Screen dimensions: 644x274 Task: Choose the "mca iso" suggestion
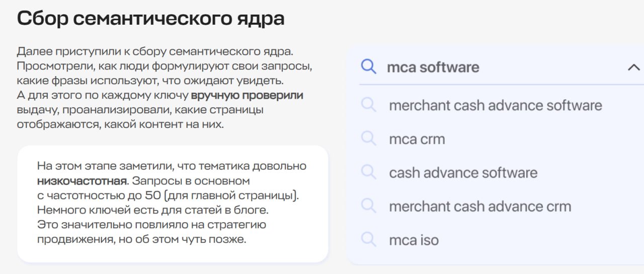pyautogui.click(x=414, y=240)
